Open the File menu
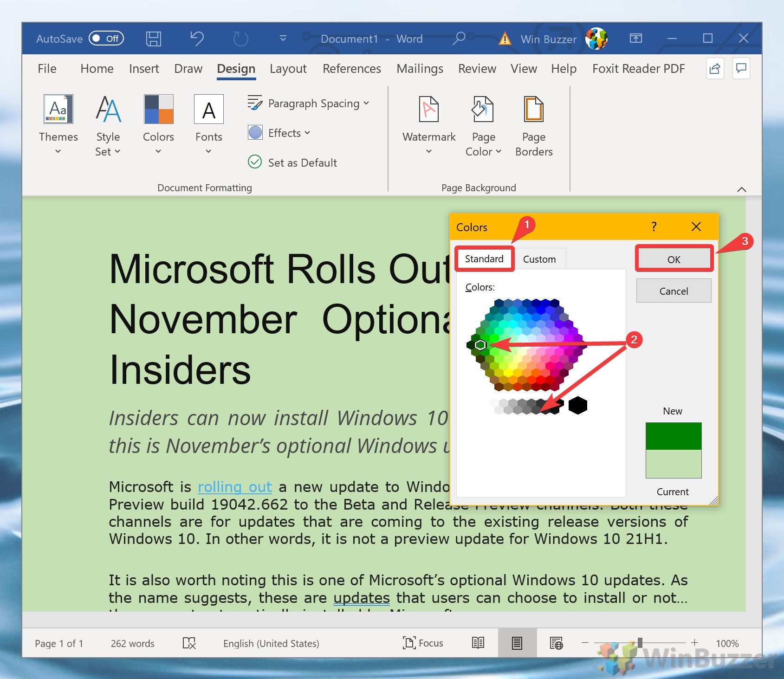 click(47, 69)
